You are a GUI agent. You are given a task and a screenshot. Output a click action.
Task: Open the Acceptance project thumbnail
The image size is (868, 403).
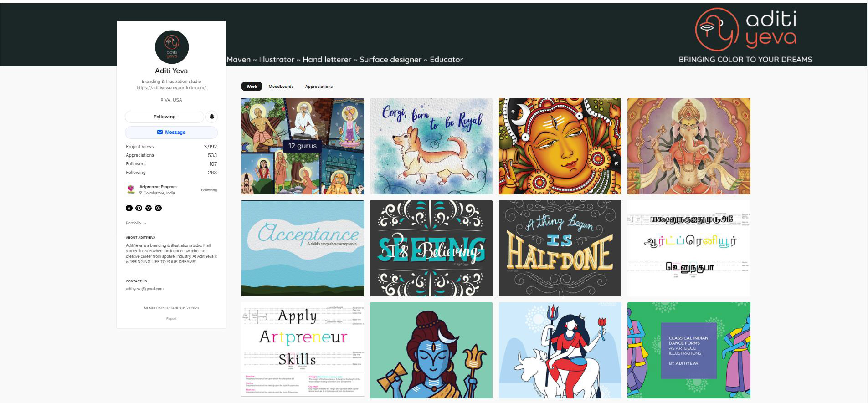(x=303, y=248)
